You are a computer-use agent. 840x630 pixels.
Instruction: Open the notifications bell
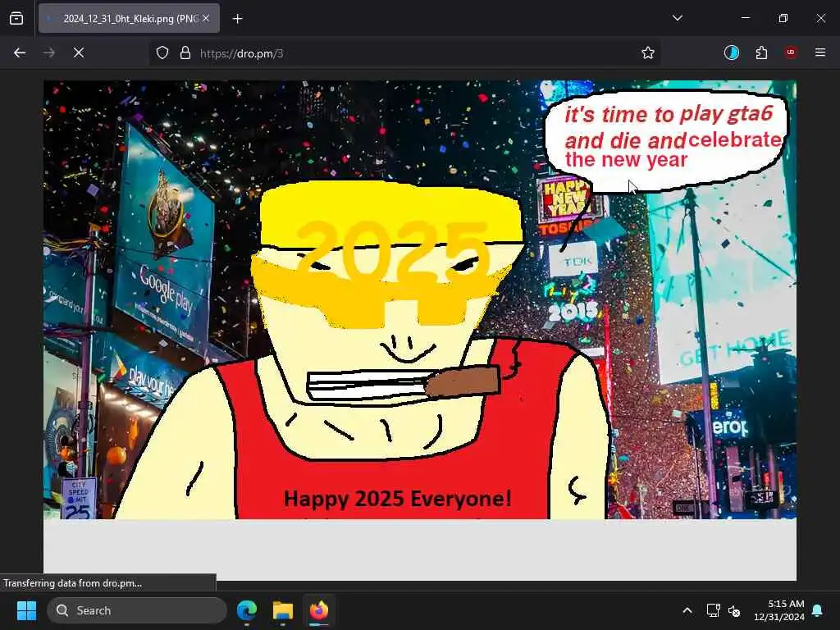pos(818,610)
